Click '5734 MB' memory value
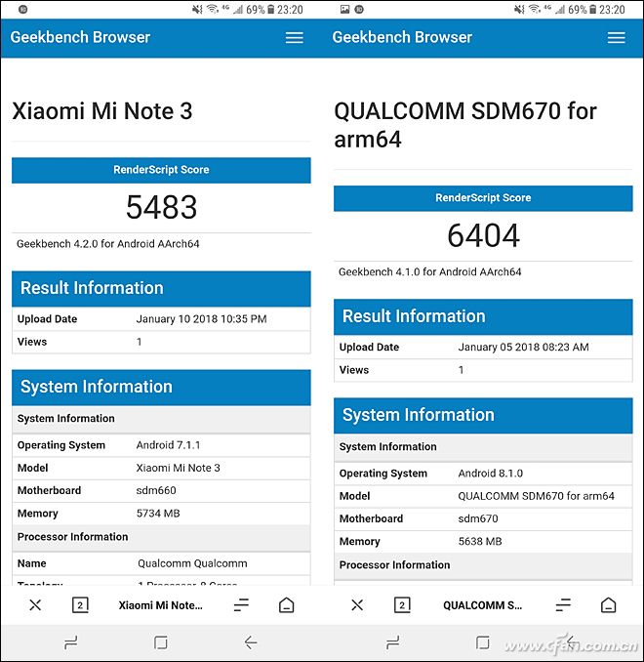 point(158,514)
